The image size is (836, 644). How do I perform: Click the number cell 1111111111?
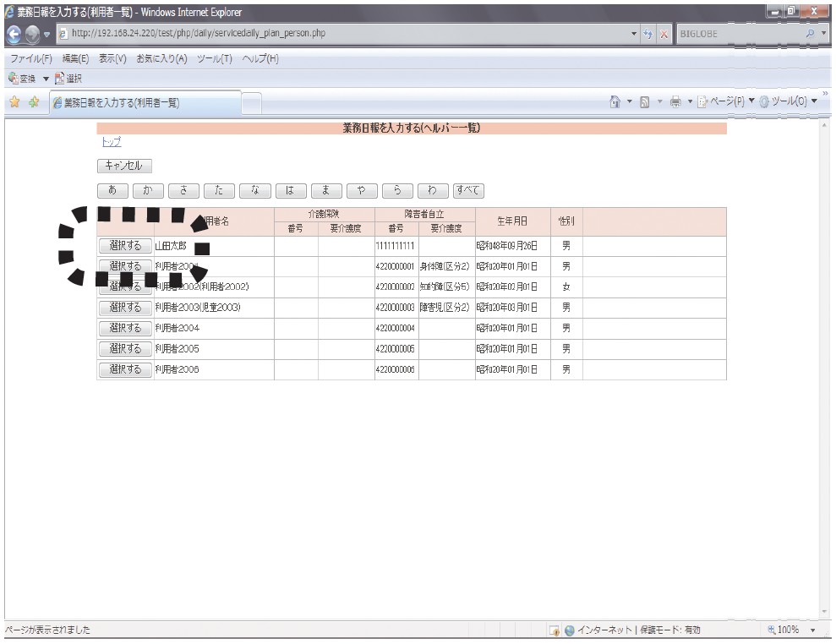395,246
